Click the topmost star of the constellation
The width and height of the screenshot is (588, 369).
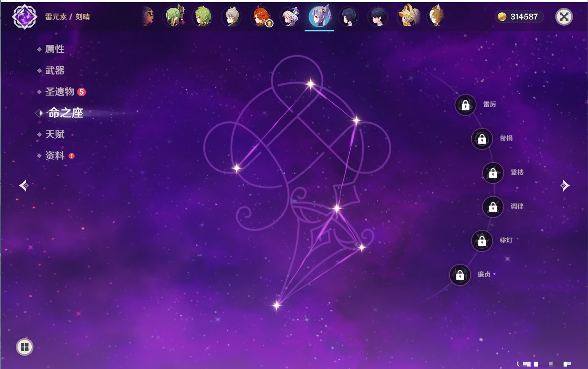click(x=311, y=84)
